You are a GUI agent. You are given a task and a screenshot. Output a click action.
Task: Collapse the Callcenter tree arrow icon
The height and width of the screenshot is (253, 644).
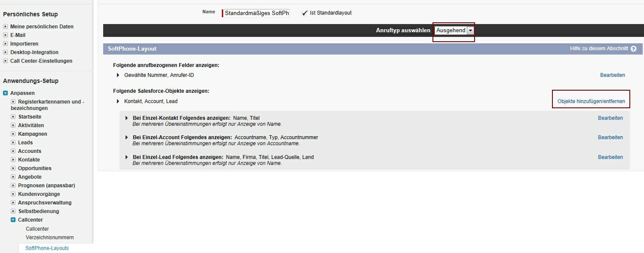(x=13, y=220)
